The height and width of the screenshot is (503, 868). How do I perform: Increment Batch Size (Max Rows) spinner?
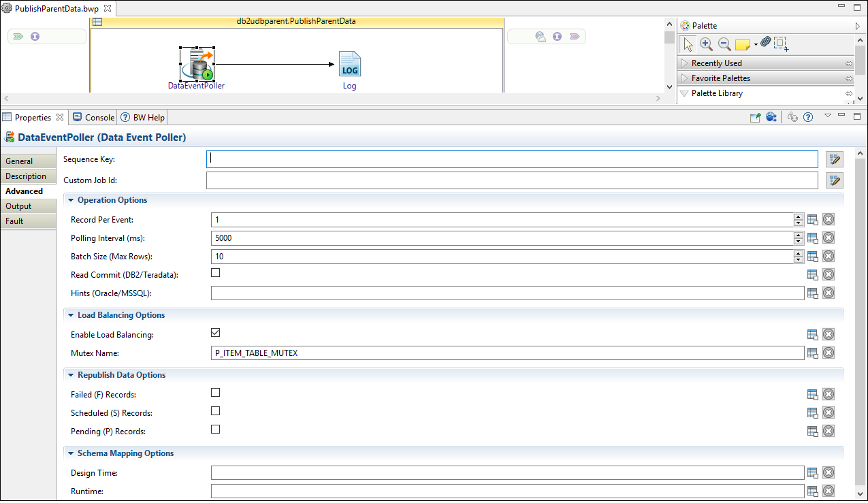point(798,253)
